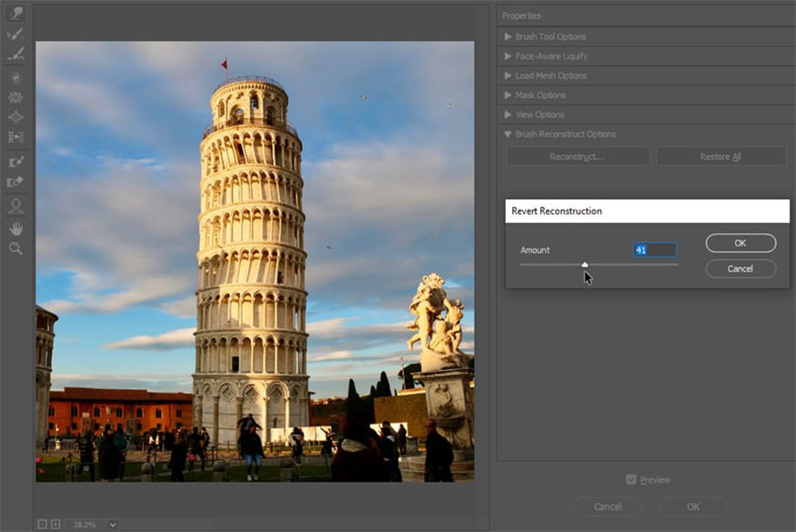Select the Push Left tool
This screenshot has height=532, width=796.
(x=14, y=137)
